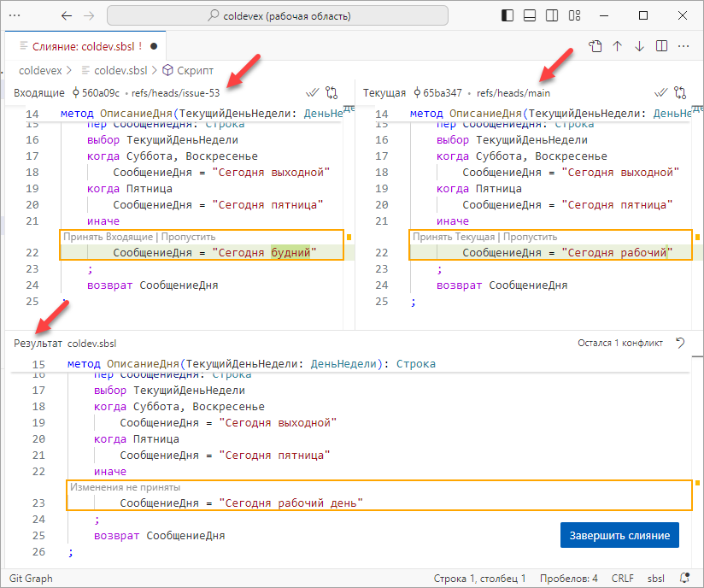Go to previous conflict with up arrow

[618, 46]
